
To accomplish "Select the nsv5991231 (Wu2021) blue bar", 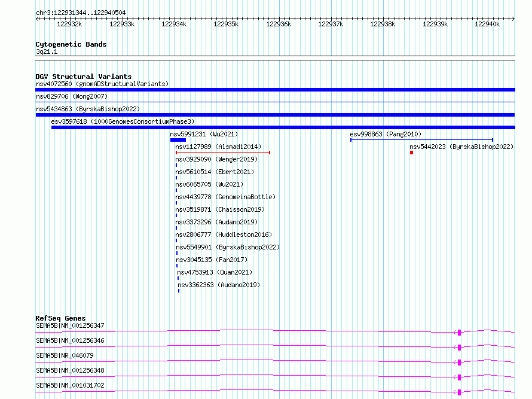I will pos(178,140).
